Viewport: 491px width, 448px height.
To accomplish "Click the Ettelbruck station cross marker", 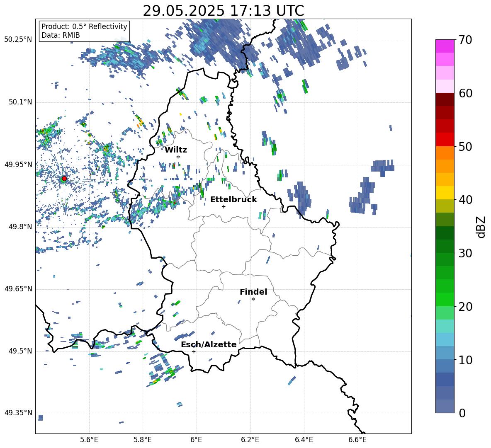I will pyautogui.click(x=224, y=206).
